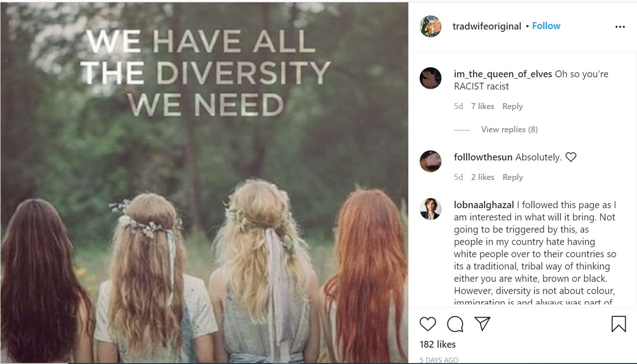
Task: Like folllowthesun's comment with heart icon
Action: (571, 157)
